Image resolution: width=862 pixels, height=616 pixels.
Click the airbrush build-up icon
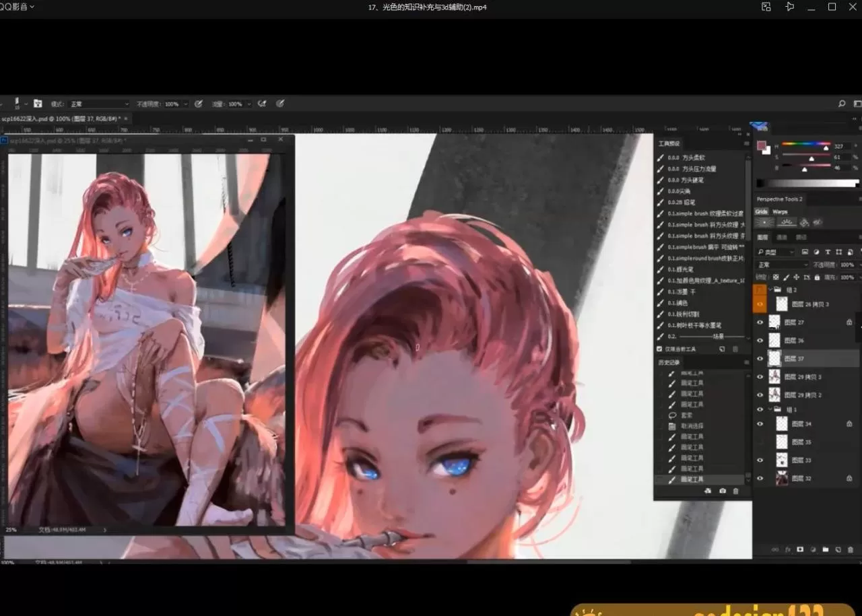pos(262,104)
